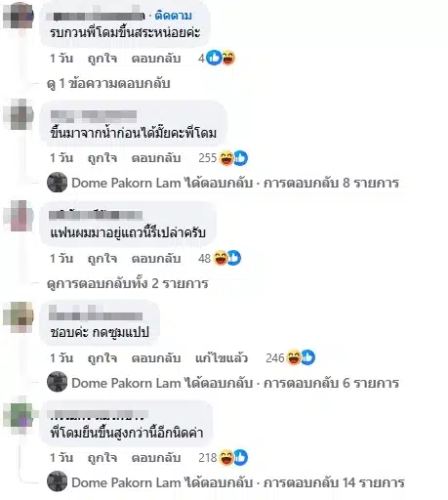448x500 pixels.
Task: Reply to the comment พี่โดมยืนขึ้นสูงกว่านี้อีกนิดค่า
Action: pyautogui.click(x=156, y=458)
